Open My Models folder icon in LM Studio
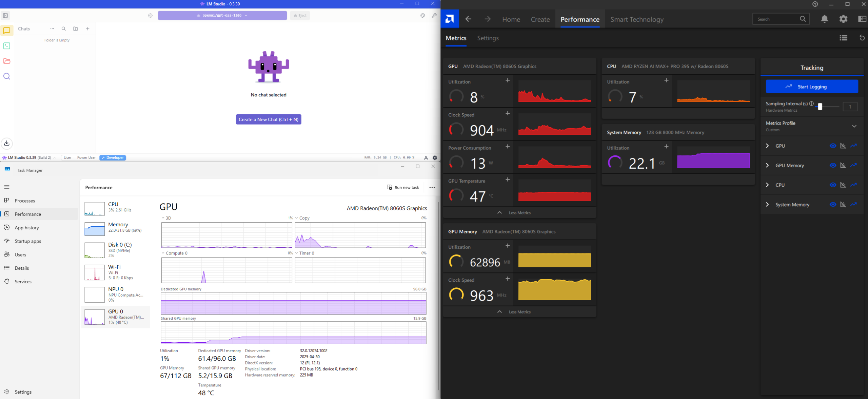Viewport: 868px width, 399px height. pos(7,61)
